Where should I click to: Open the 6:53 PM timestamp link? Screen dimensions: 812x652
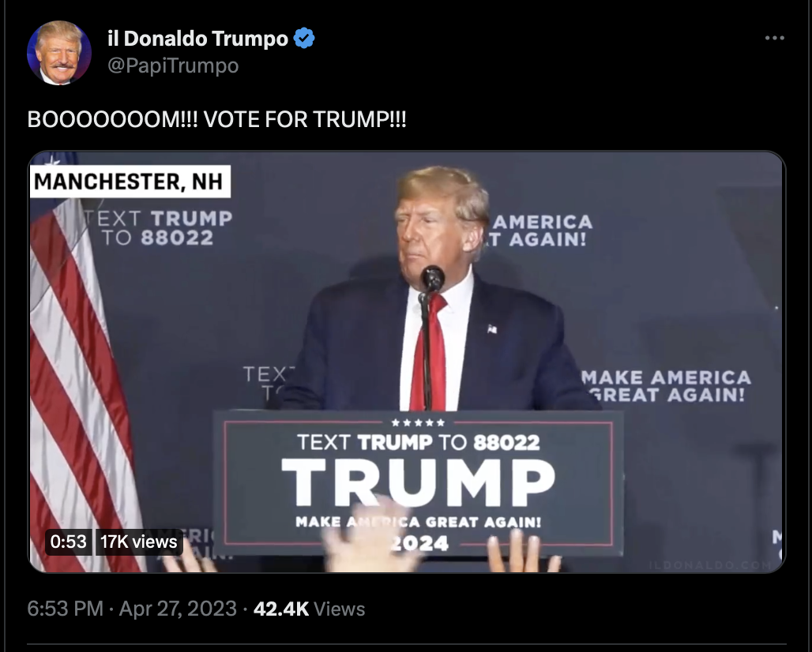click(66, 609)
